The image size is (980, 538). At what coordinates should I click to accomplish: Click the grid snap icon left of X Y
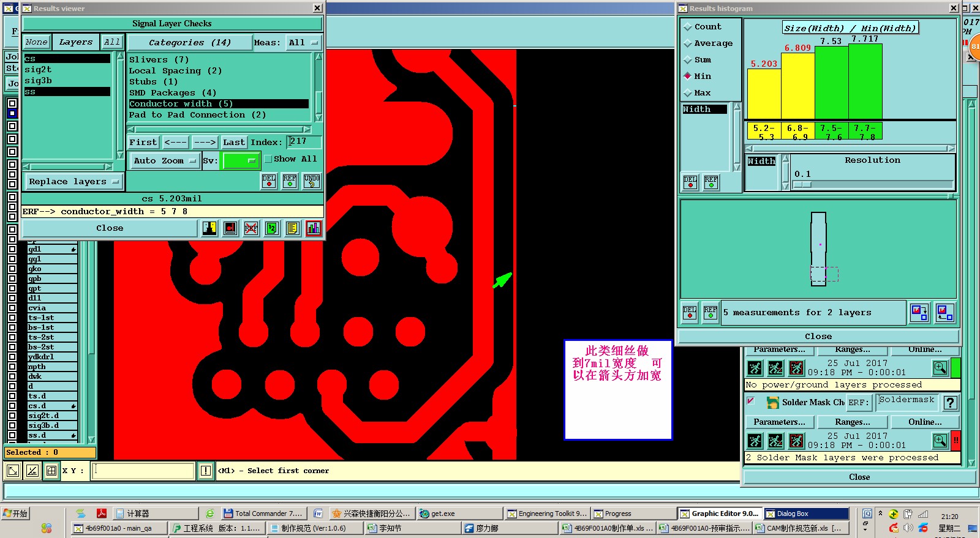(51, 471)
